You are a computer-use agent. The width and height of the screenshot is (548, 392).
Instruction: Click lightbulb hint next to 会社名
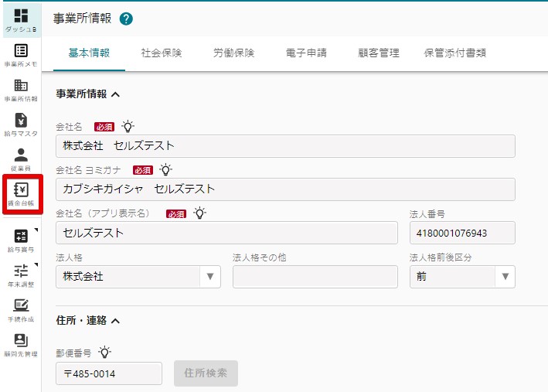point(128,126)
